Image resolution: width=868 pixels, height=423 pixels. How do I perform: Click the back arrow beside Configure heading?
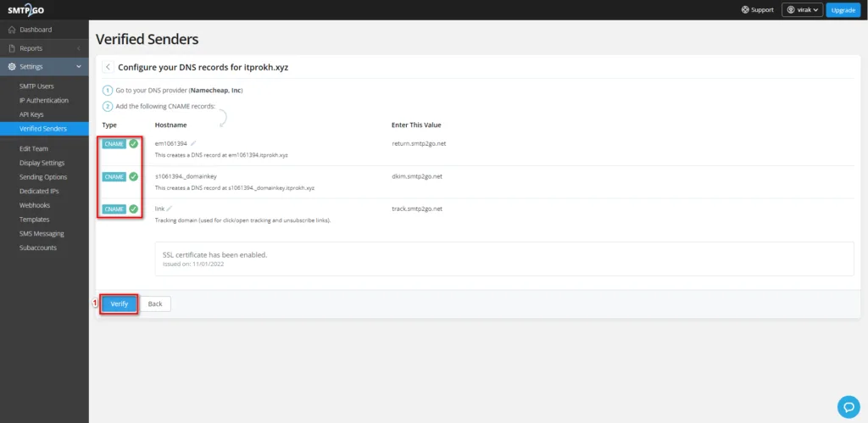coord(108,66)
